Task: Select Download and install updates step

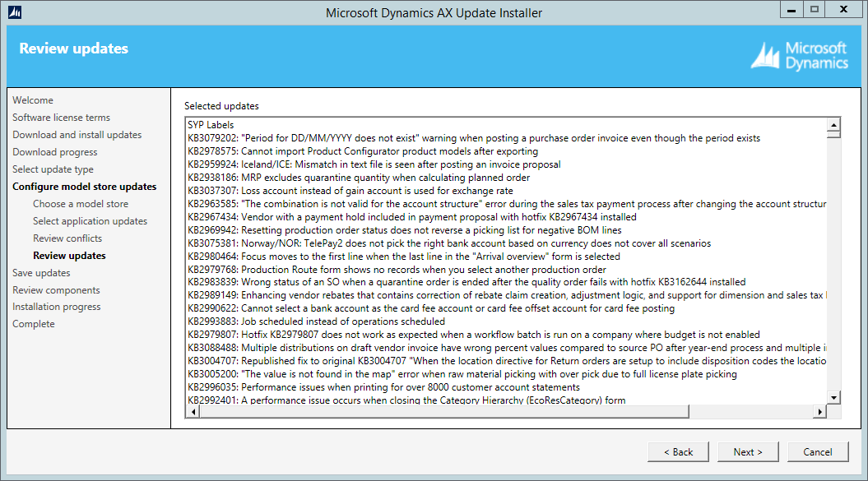Action: [x=77, y=135]
